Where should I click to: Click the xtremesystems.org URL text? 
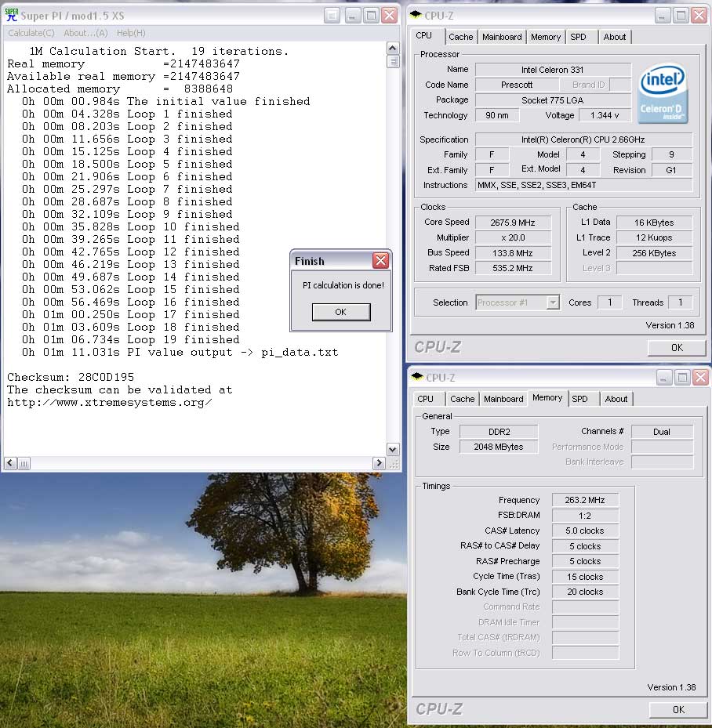point(110,403)
